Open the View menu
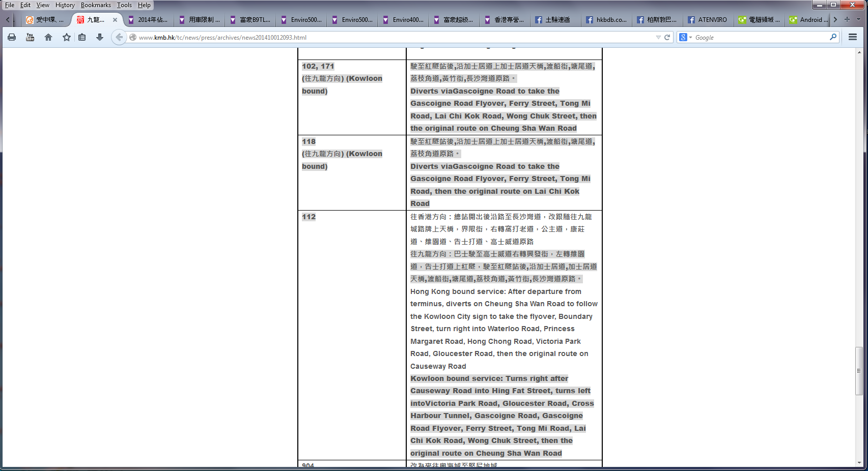 [43, 5]
